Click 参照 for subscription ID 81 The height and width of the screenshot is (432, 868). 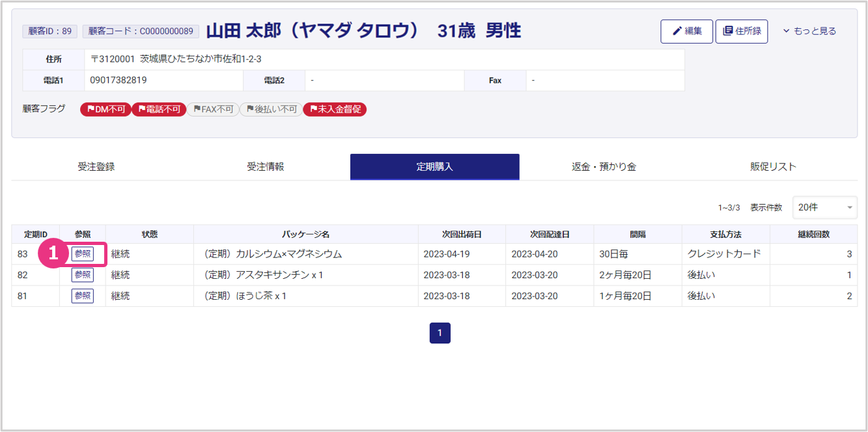pyautogui.click(x=83, y=296)
